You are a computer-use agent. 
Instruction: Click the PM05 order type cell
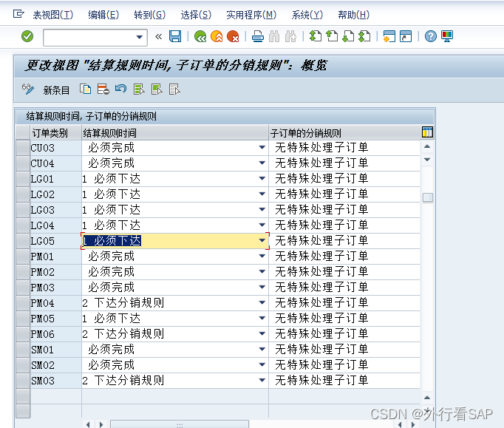tap(55, 319)
